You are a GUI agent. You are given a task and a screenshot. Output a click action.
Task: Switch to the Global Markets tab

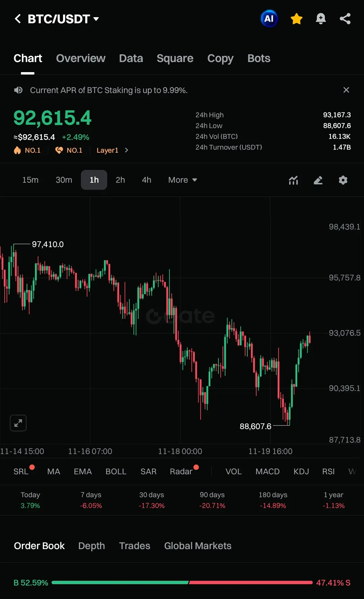[x=198, y=546]
